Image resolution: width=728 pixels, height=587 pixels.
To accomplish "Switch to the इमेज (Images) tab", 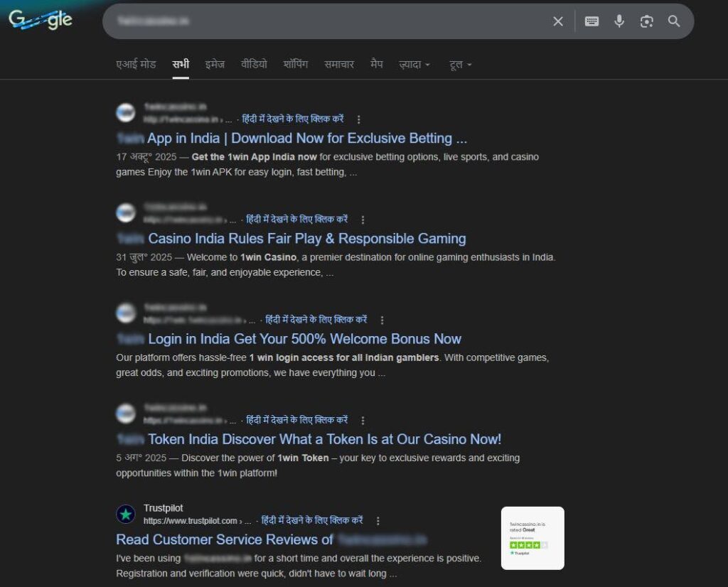I will pos(215,64).
